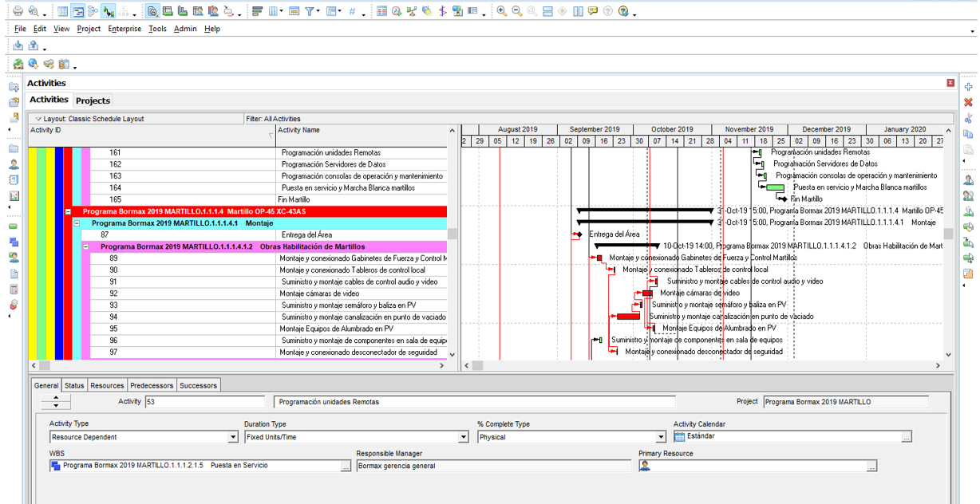Open the Duration Type dropdown
980x504 pixels.
tap(463, 437)
